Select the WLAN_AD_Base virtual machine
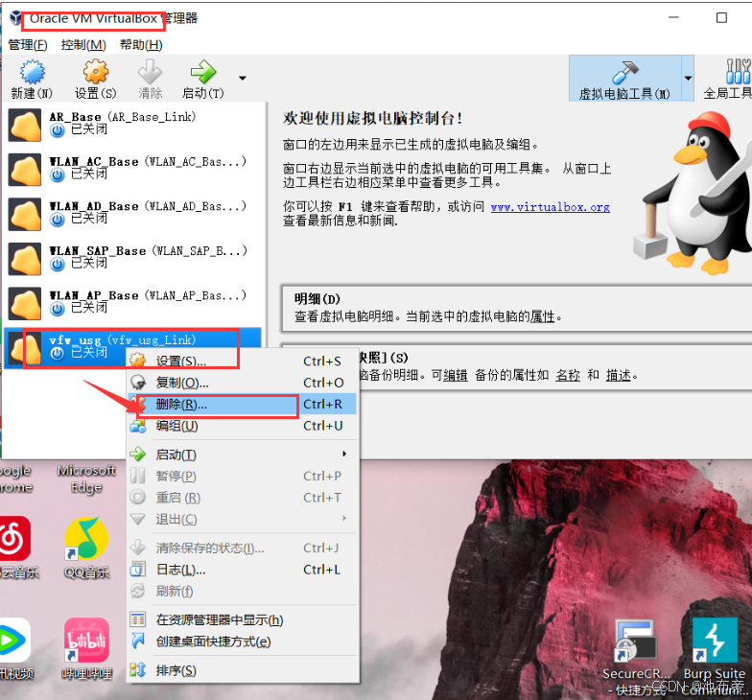The image size is (752, 700). tap(134, 214)
